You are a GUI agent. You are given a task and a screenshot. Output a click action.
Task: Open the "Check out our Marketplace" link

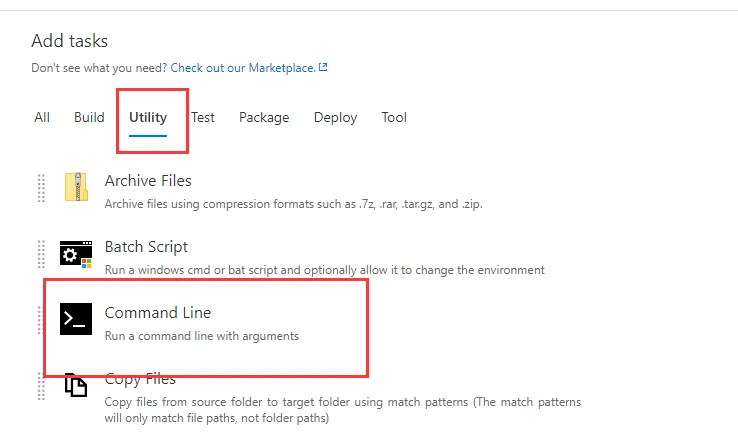pyautogui.click(x=243, y=68)
